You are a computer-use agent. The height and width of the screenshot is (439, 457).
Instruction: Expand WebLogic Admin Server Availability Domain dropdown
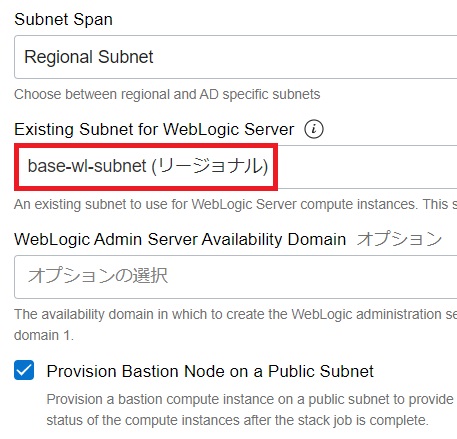(235, 277)
